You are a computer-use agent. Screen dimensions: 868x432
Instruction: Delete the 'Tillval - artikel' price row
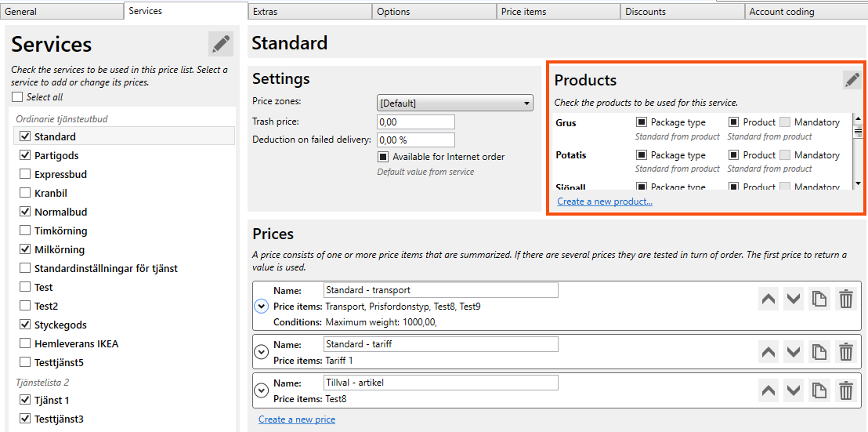845,390
